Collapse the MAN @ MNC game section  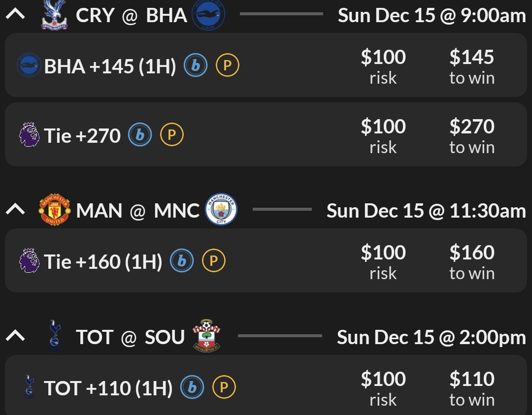(x=15, y=210)
